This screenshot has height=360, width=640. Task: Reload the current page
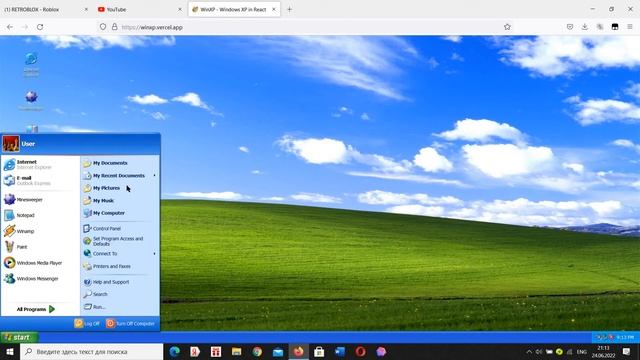click(x=40, y=27)
